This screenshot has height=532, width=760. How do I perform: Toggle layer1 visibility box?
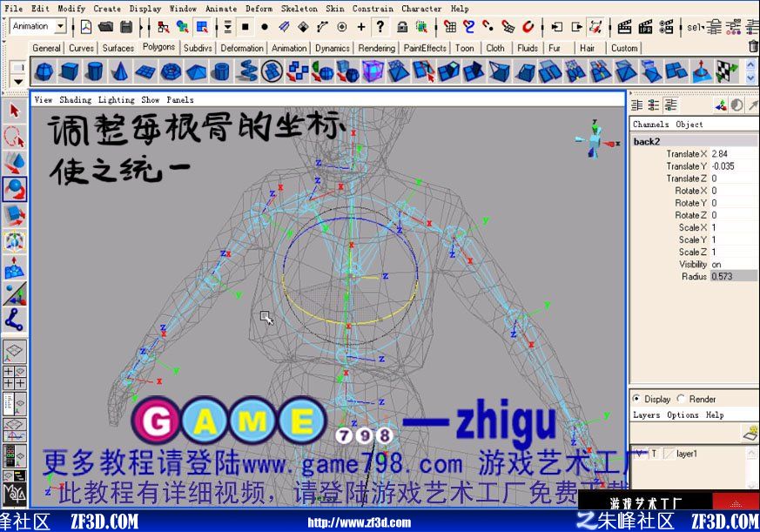[639, 454]
